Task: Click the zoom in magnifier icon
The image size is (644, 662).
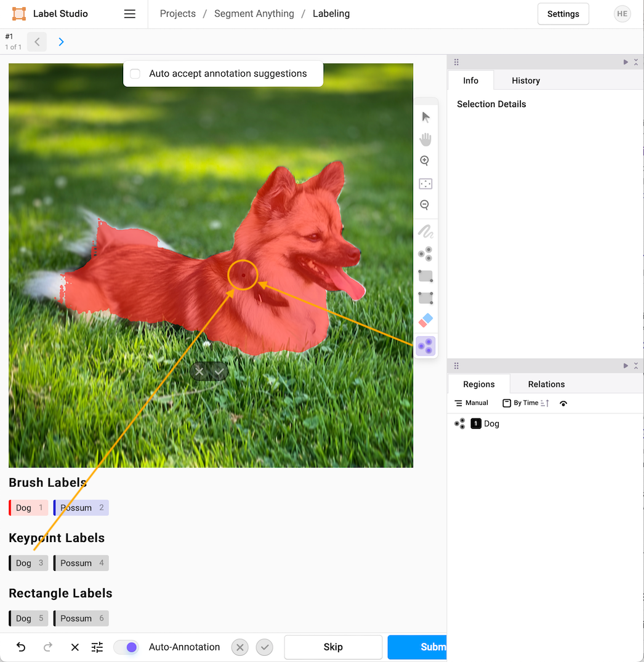Action: coord(425,161)
